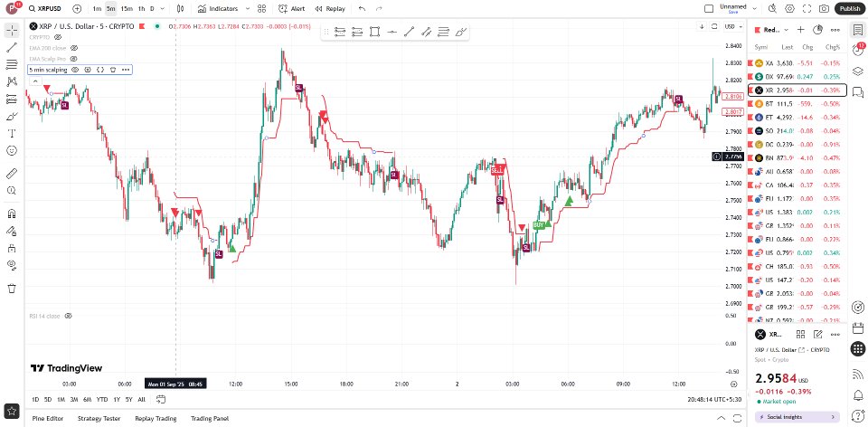The width and height of the screenshot is (868, 427).
Task: Open chart settings gear icon
Action: coord(790,9)
